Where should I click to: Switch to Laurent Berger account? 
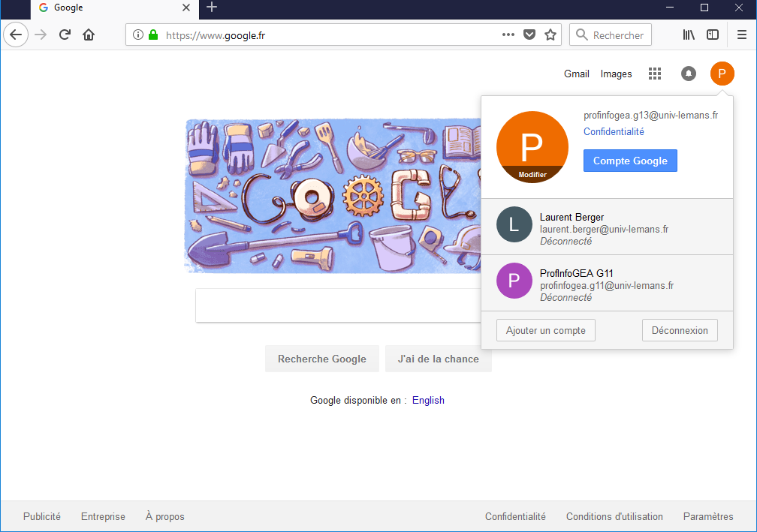coord(608,227)
